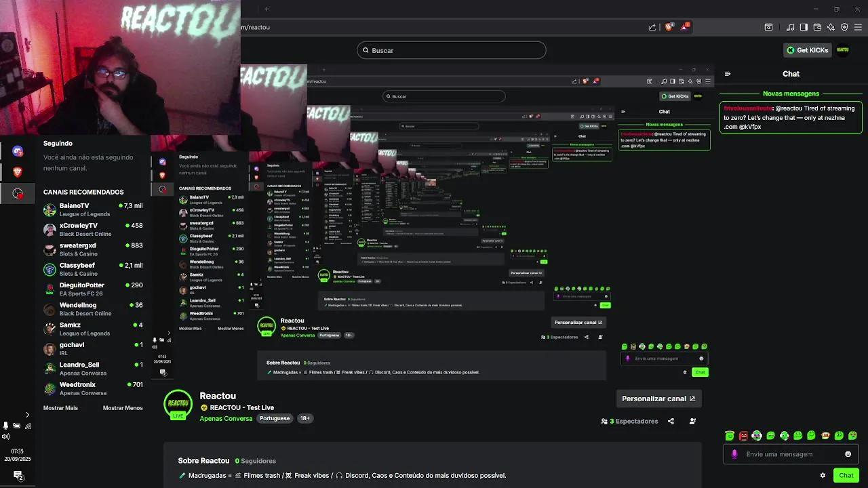Click the Reactou channel avatar with LIVE badge
The width and height of the screenshot is (868, 488).
coord(178,405)
